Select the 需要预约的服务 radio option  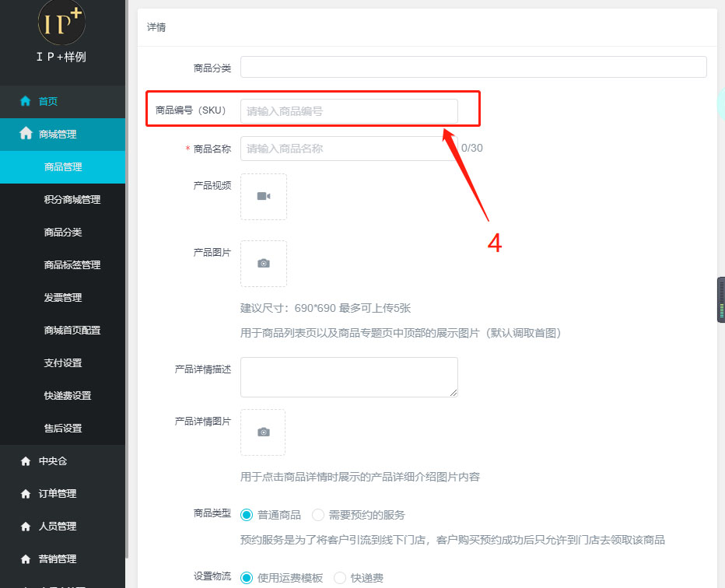click(x=318, y=515)
